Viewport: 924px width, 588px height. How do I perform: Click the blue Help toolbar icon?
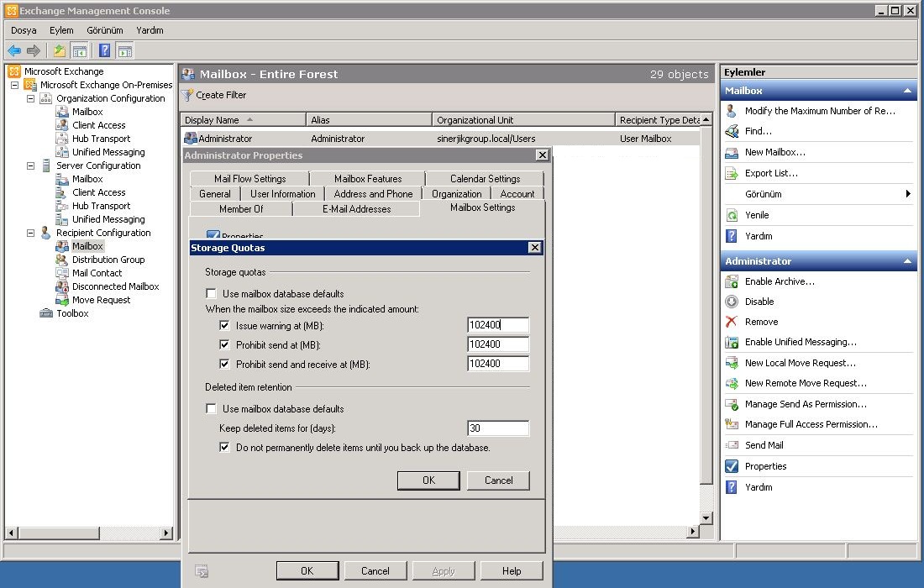[105, 50]
